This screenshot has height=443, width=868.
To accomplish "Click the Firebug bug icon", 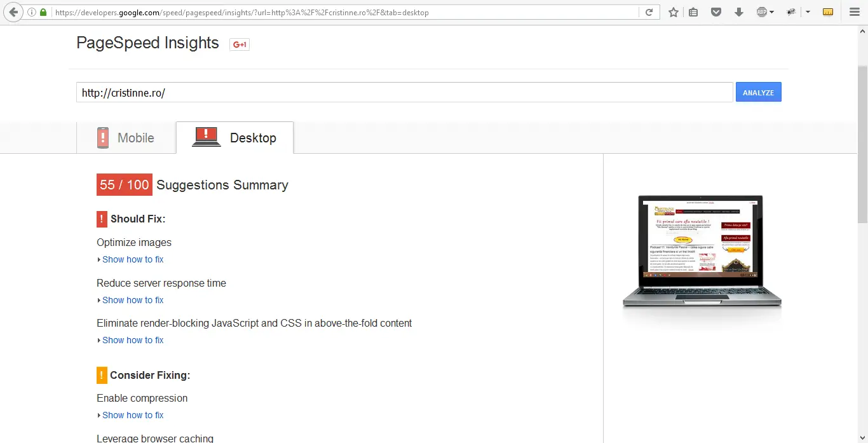I will 791,12.
